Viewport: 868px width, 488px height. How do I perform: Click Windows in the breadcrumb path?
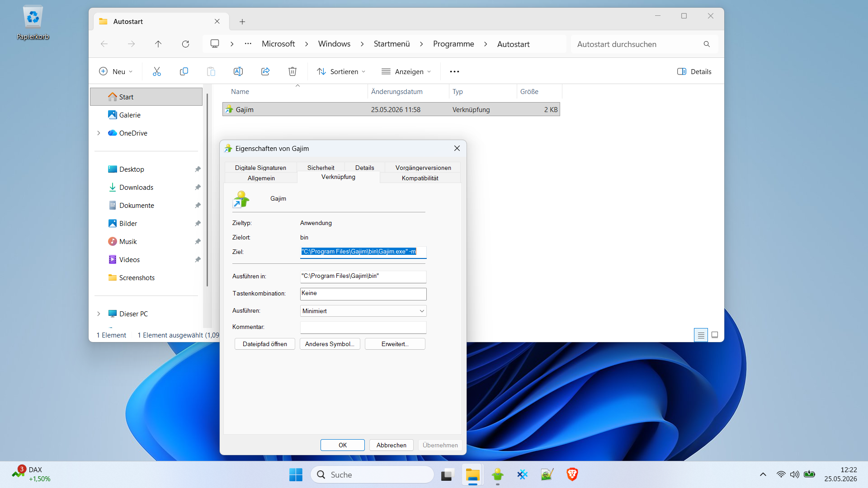click(x=334, y=44)
